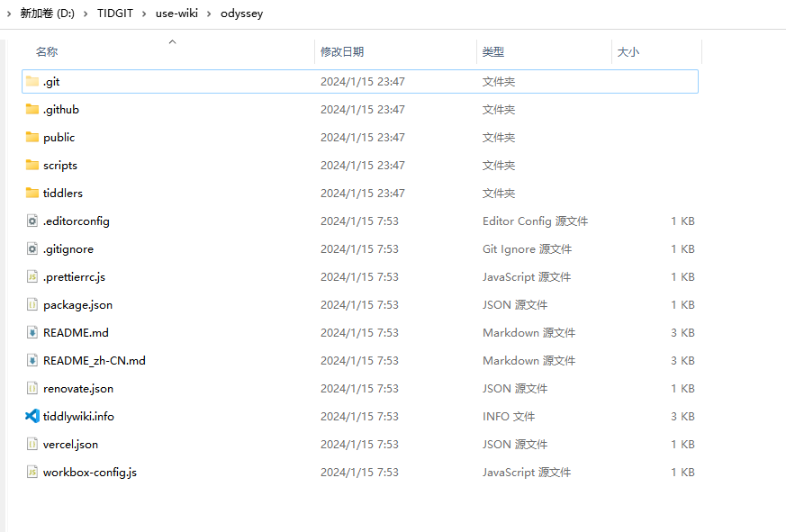Expand the chevron between 新加卷 (D:) and TIDGIT
Viewport: 786px width, 532px height.
pos(86,14)
